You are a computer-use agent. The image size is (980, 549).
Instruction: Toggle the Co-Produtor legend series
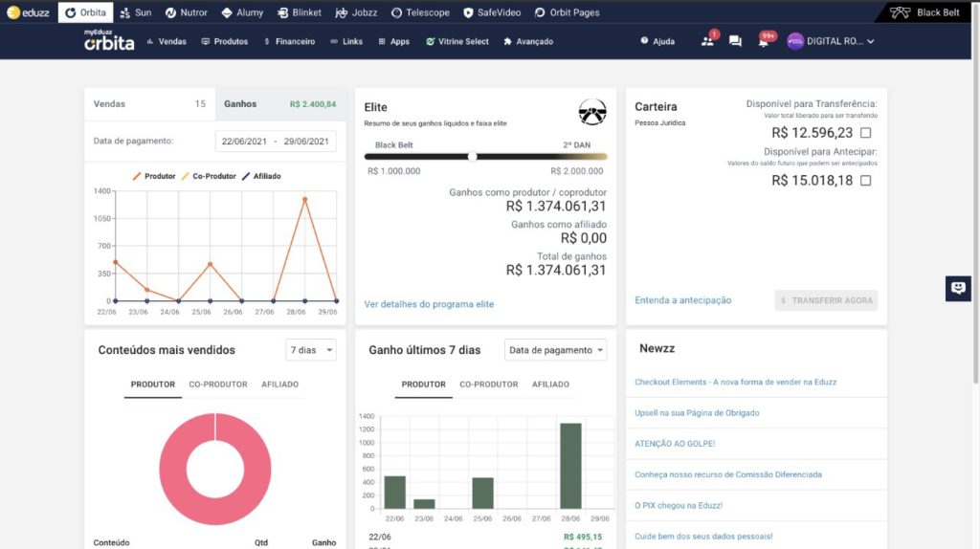click(x=209, y=176)
